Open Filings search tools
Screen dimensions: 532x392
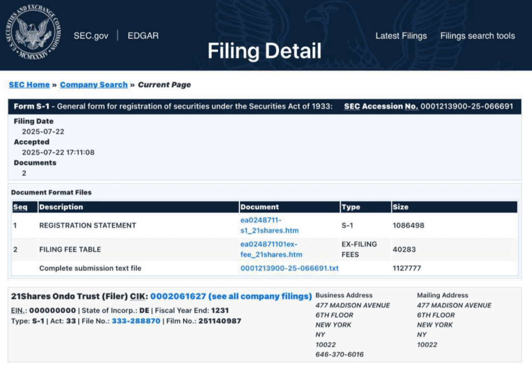pyautogui.click(x=477, y=36)
